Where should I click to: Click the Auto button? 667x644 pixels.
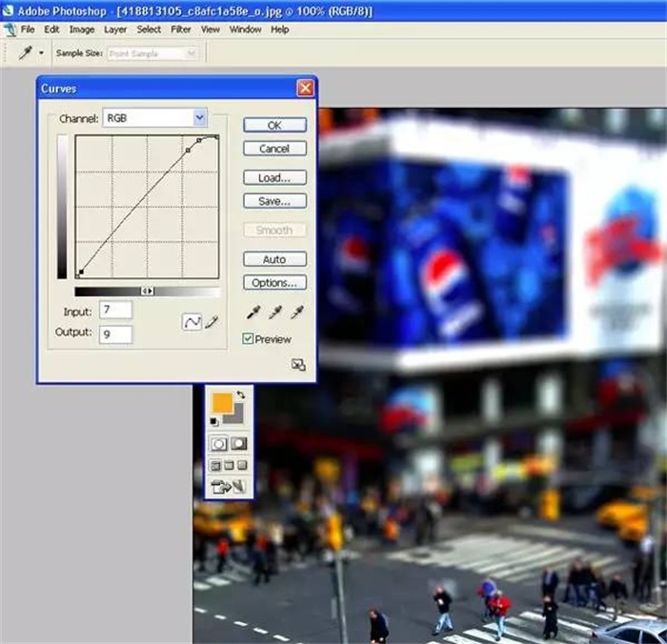pyautogui.click(x=274, y=259)
